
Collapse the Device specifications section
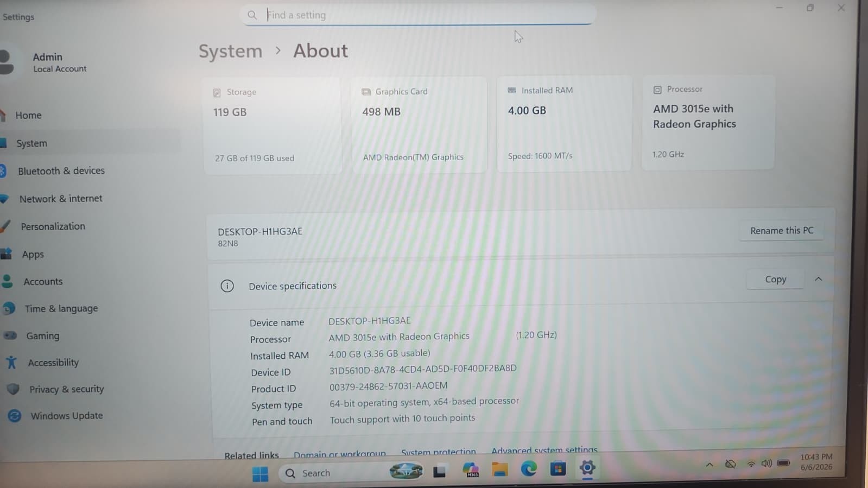[818, 279]
